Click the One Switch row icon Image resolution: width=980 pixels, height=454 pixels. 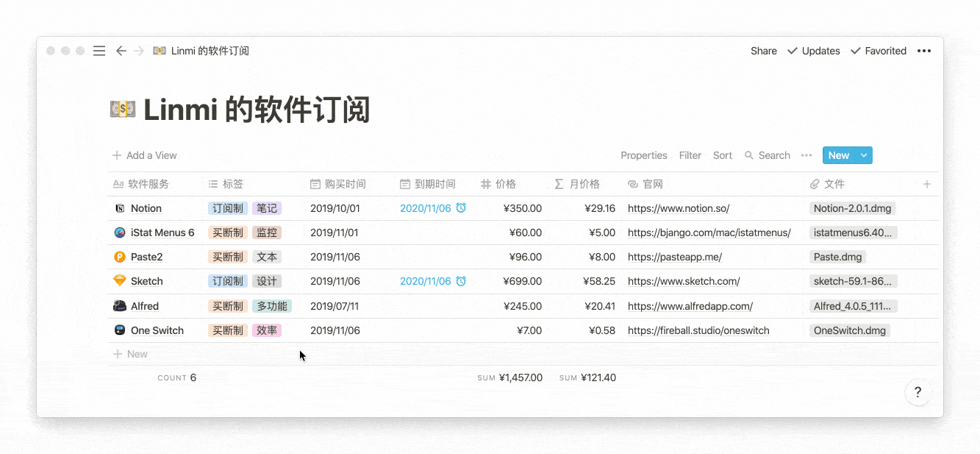tap(120, 330)
